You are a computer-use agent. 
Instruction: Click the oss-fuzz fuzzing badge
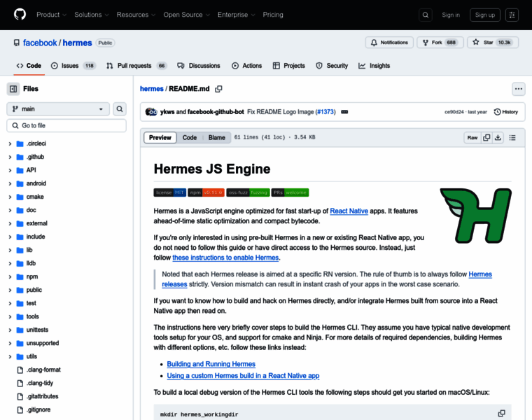pos(248,192)
